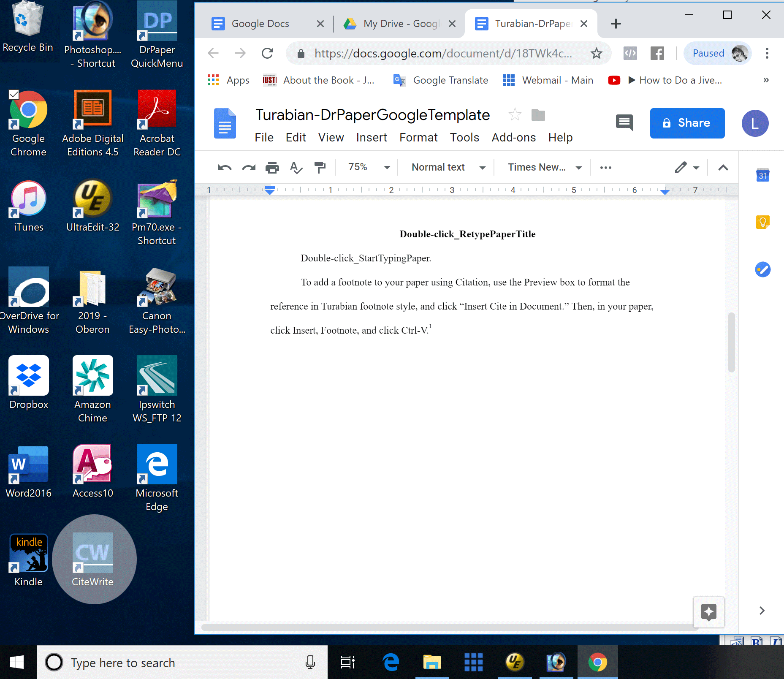
Task: Click the Undo arrow in Docs toolbar
Action: [224, 168]
